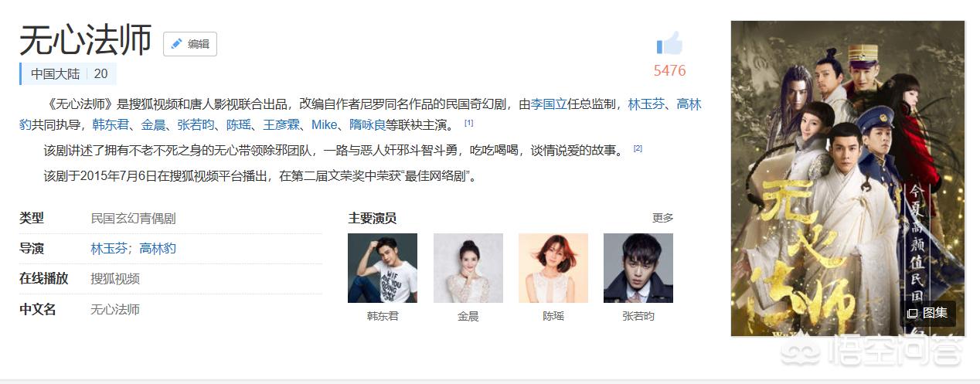The width and height of the screenshot is (980, 384).
Task: Click the 编辑 edit button
Action: click(x=190, y=44)
